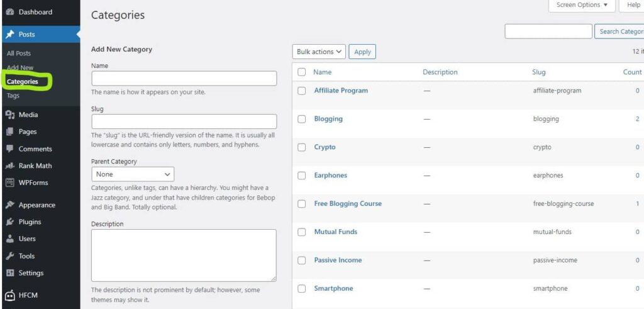Image resolution: width=644 pixels, height=309 pixels.
Task: Tick the Blogging category checkbox
Action: tap(302, 119)
